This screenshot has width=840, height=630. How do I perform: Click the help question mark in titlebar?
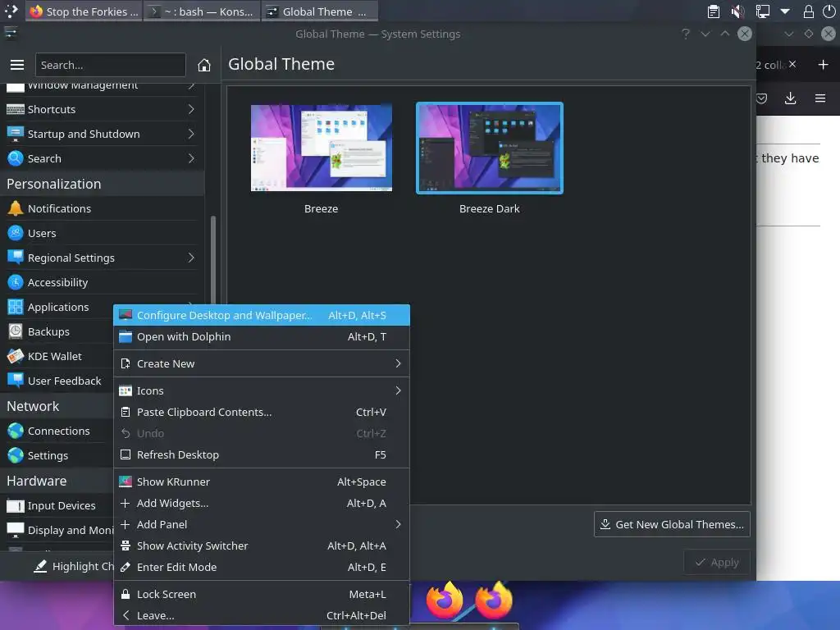[685, 34]
